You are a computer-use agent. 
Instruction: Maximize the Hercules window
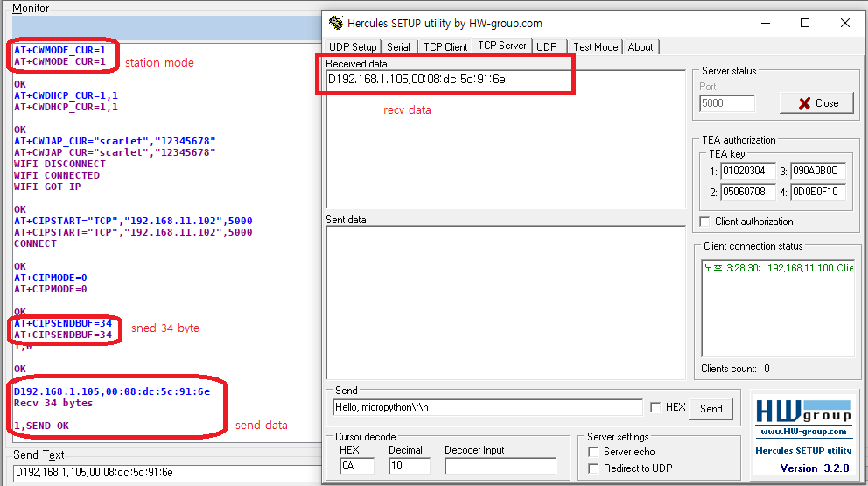(805, 24)
